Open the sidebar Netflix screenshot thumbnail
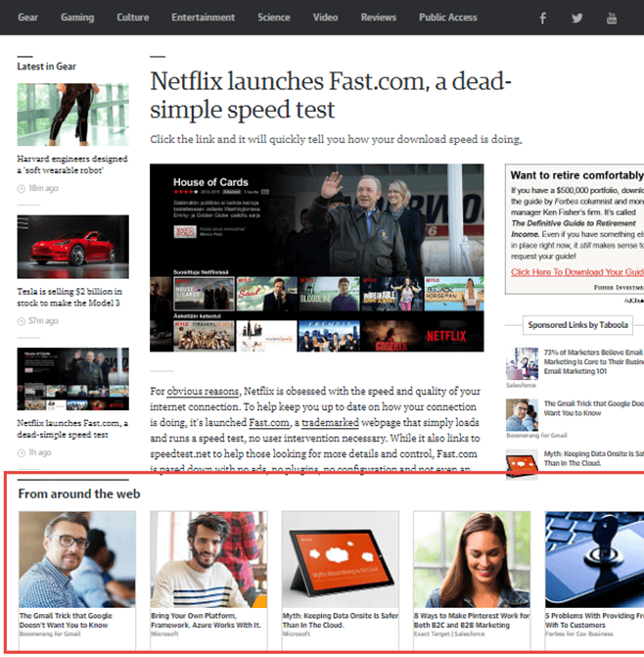This screenshot has height=657, width=644. pos(72,379)
